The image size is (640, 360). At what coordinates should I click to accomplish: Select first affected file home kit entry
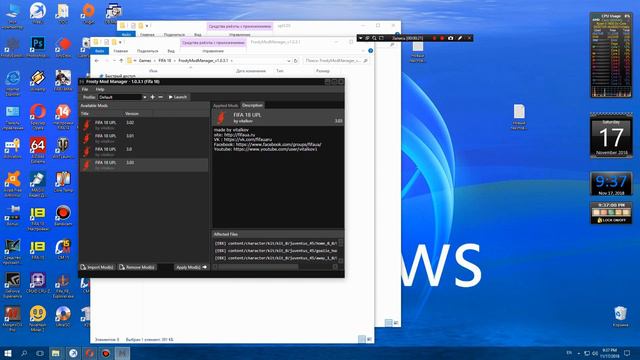pyautogui.click(x=276, y=243)
